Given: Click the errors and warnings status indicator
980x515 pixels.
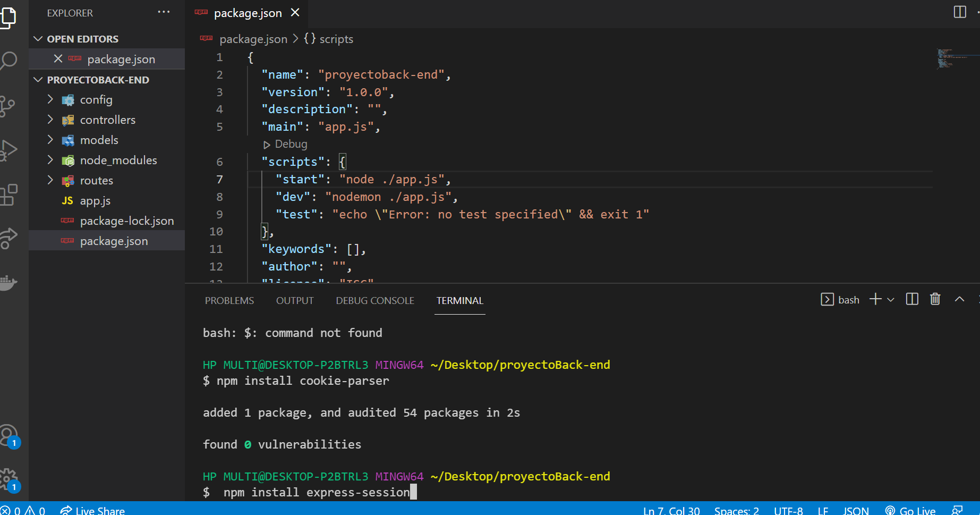Looking at the screenshot, I should (x=23, y=510).
